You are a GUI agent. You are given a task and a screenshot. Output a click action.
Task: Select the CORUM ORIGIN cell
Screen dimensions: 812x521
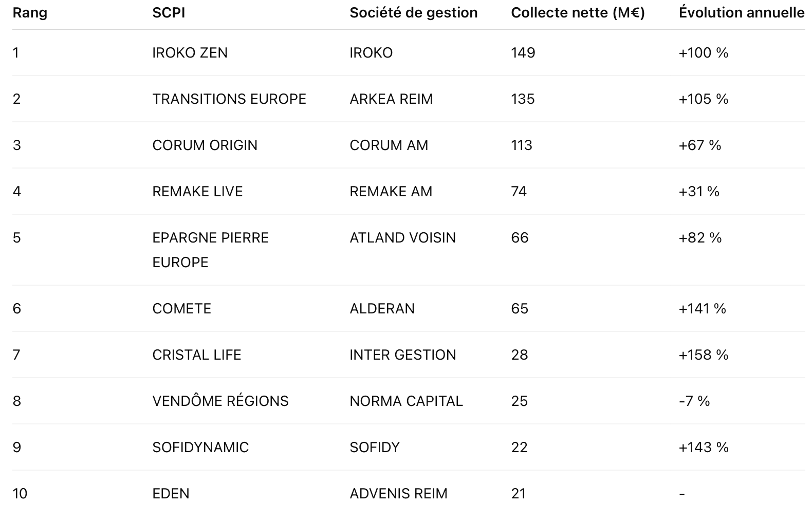pos(205,145)
